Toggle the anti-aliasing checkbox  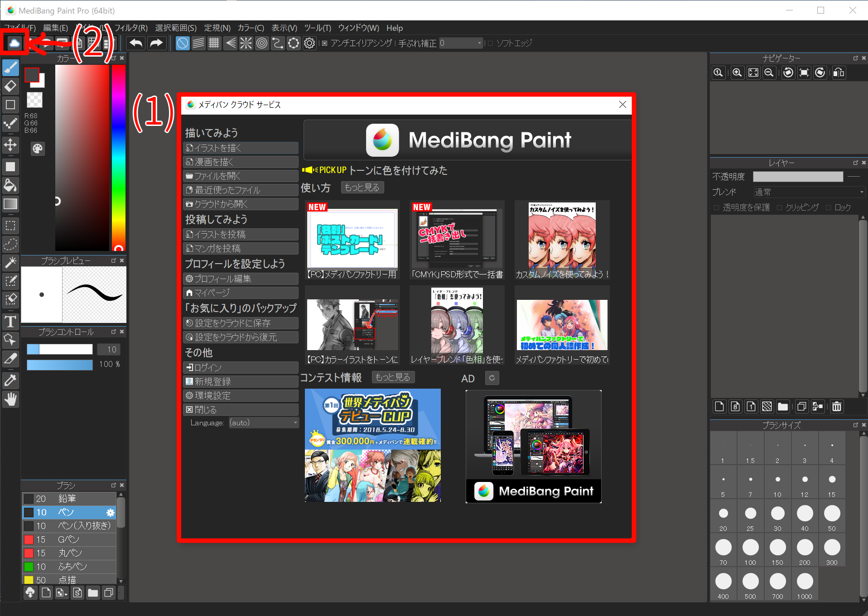(x=325, y=43)
